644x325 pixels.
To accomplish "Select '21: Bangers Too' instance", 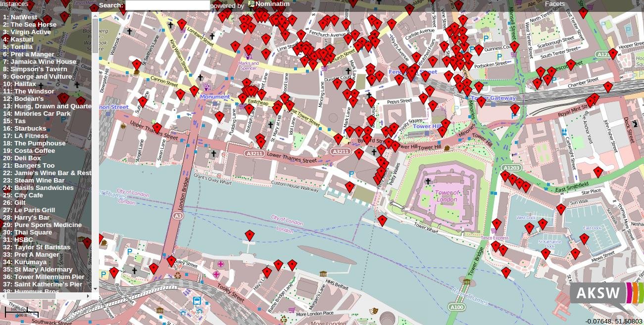I will (29, 165).
